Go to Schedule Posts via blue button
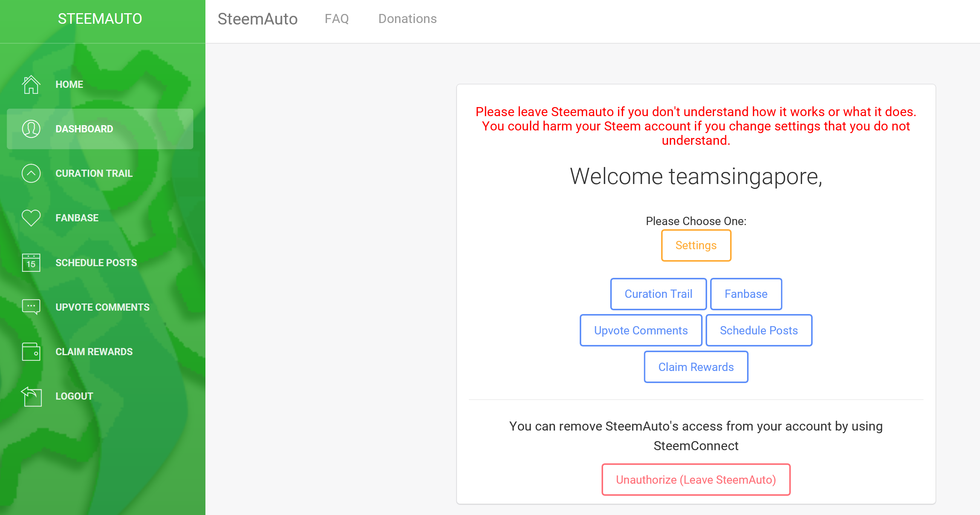Image resolution: width=980 pixels, height=515 pixels. [x=758, y=330]
